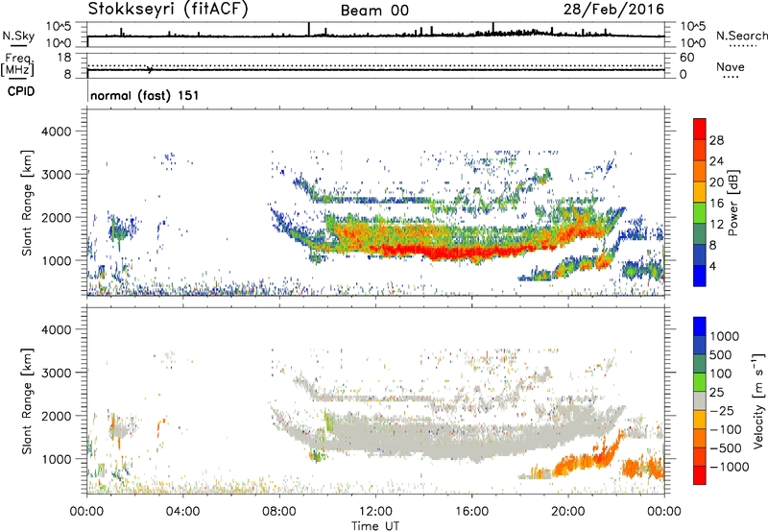Click '4000' on power panel range axis
The height and width of the screenshot is (532, 768).
point(57,132)
